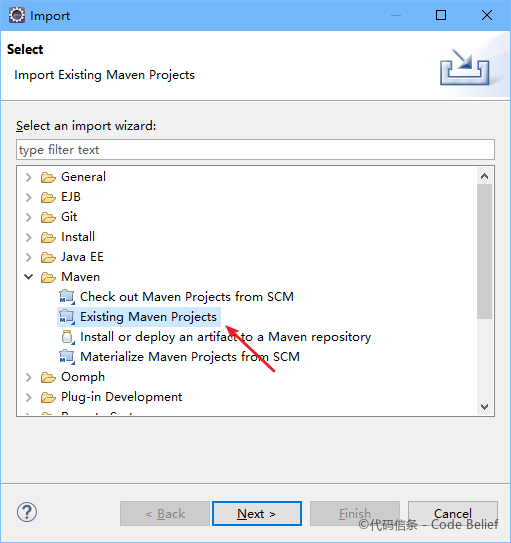Click the scrollbar down arrow
This screenshot has height=543, width=511.
point(484,407)
